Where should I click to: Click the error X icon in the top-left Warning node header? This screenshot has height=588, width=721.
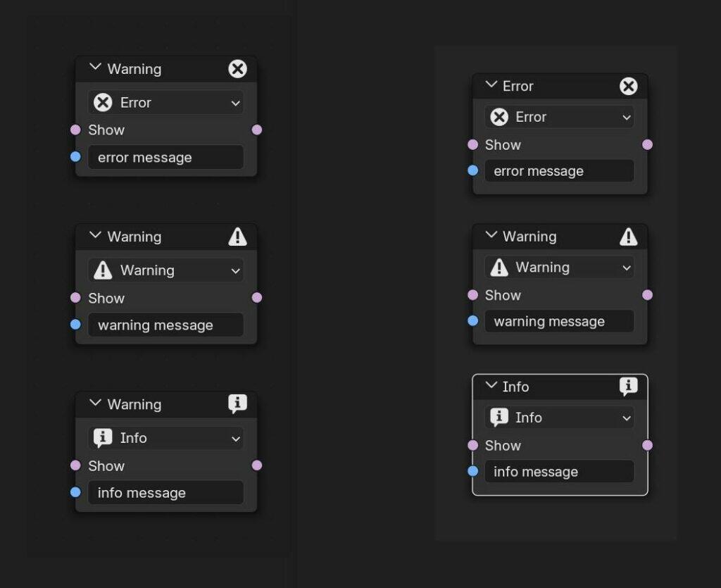(x=238, y=69)
